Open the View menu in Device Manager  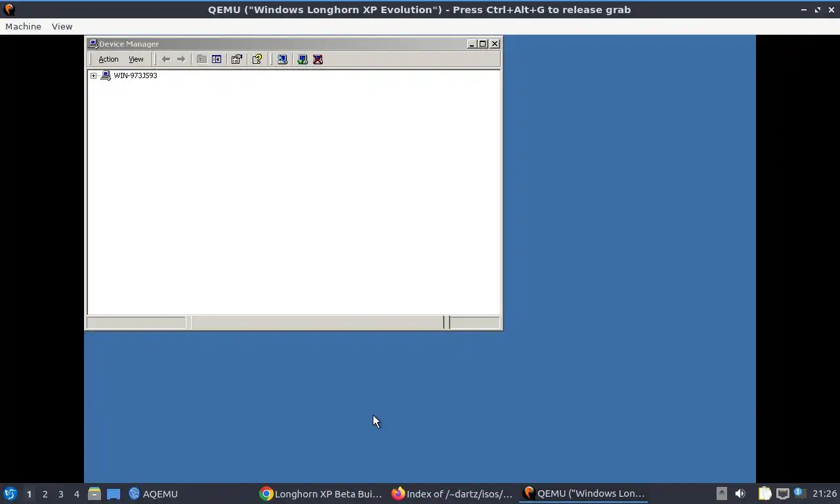(x=136, y=59)
